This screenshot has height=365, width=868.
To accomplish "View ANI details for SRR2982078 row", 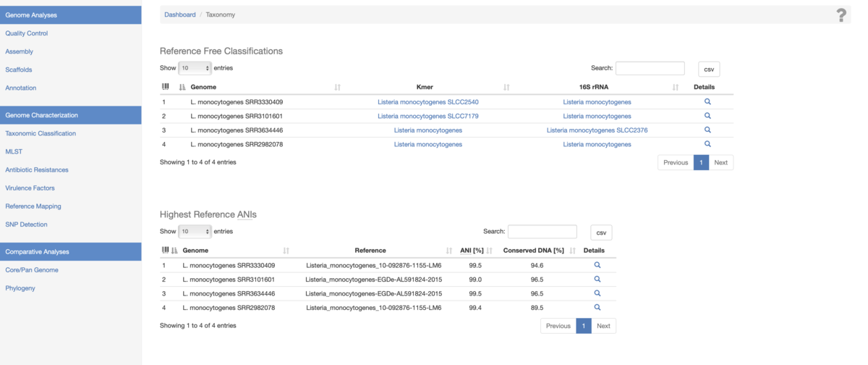I will click(597, 307).
